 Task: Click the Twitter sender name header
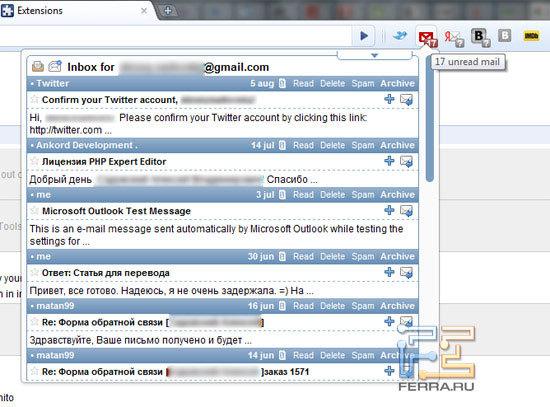coord(53,84)
